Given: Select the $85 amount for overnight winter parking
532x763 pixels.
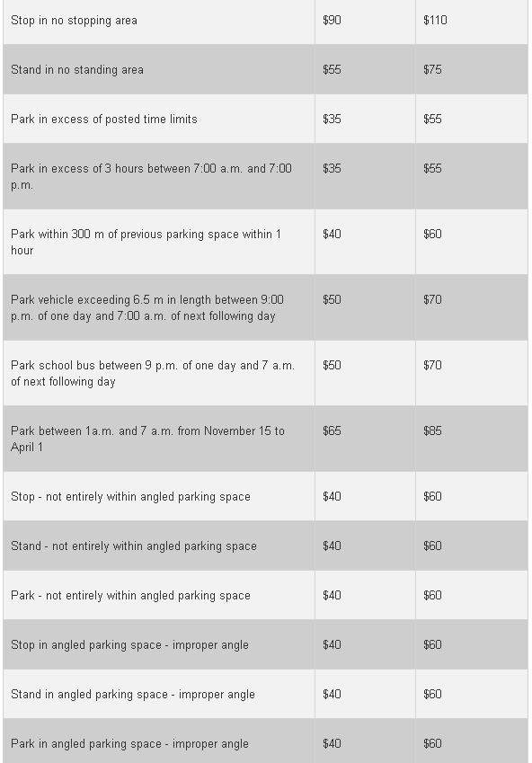Looking at the screenshot, I should (432, 431).
